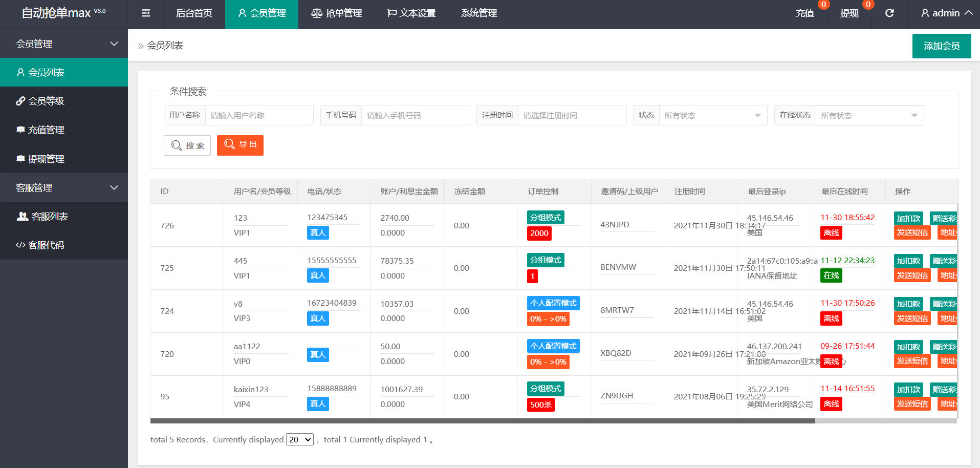Screen dimensions: 980x468
Task: Open 提现 withdrawal notifications in header
Action: (x=849, y=13)
